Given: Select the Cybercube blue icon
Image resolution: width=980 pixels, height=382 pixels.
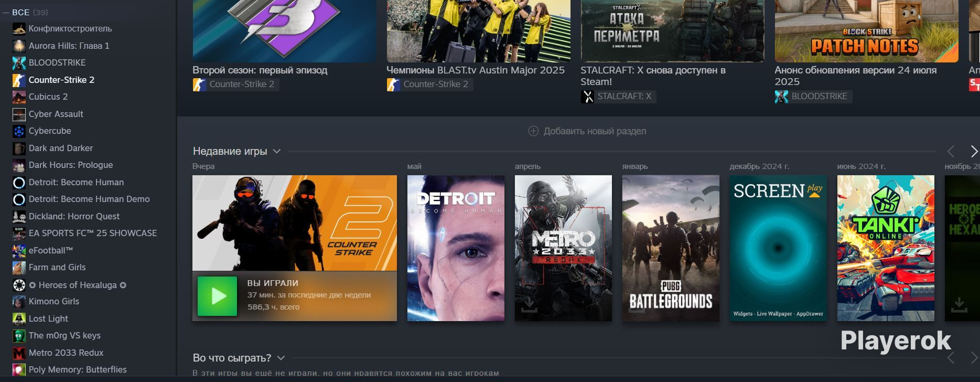Looking at the screenshot, I should [x=19, y=131].
